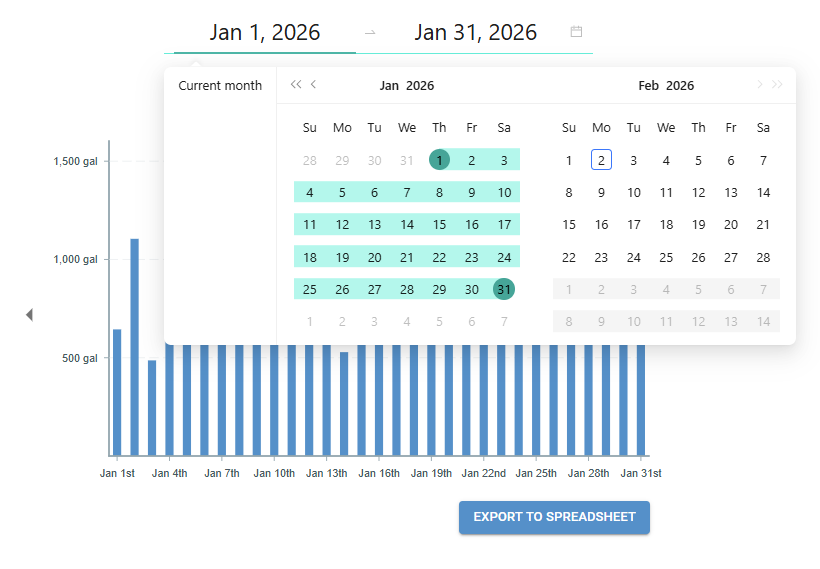The width and height of the screenshot is (820, 569).
Task: Focus the end date field Jan 31, 2026
Action: (475, 32)
